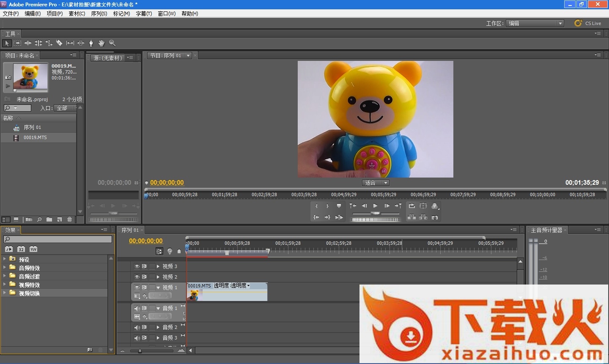Toggle Snap in the timeline
The width and height of the screenshot is (609, 364).
point(159,251)
